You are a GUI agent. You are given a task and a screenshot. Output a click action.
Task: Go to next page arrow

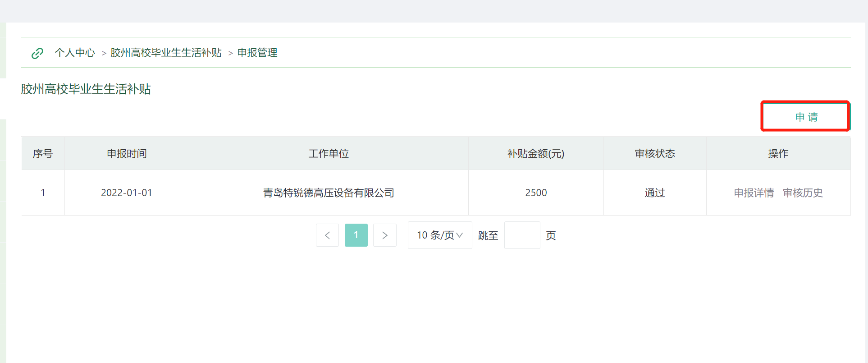385,235
